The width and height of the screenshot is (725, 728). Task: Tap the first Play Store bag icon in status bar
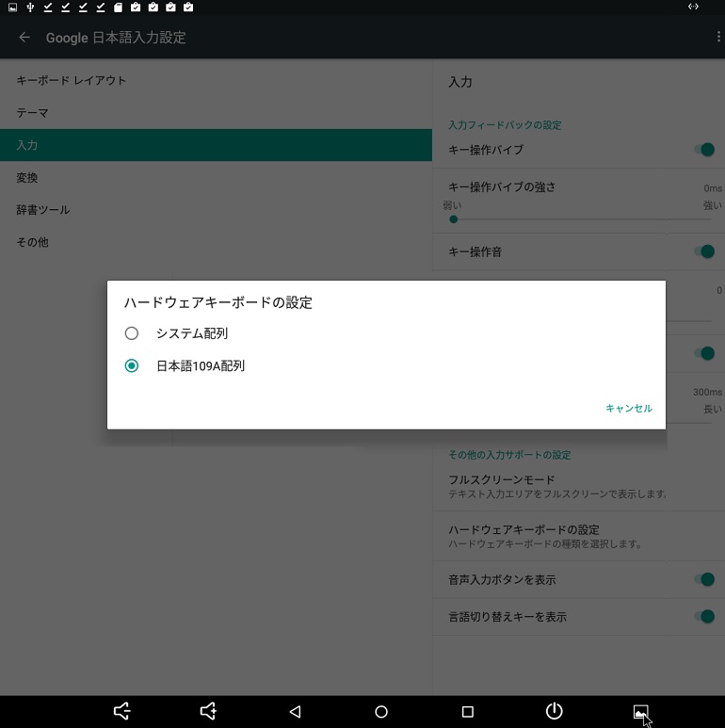pos(136,7)
